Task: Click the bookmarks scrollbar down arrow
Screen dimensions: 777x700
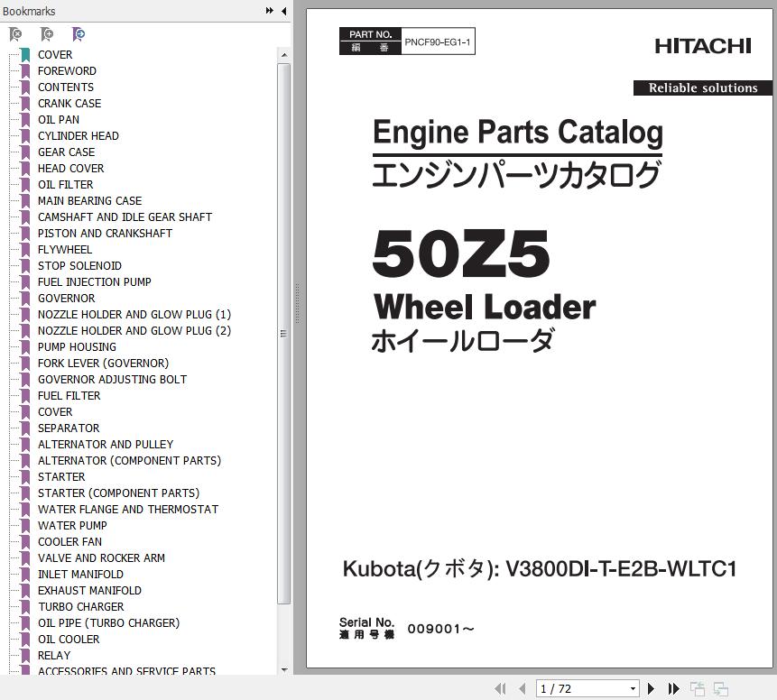Action: (284, 669)
